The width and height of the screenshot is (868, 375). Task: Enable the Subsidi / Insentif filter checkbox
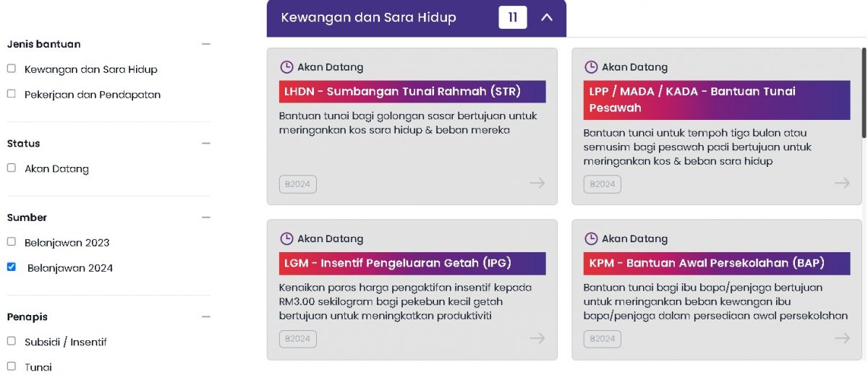click(x=12, y=341)
